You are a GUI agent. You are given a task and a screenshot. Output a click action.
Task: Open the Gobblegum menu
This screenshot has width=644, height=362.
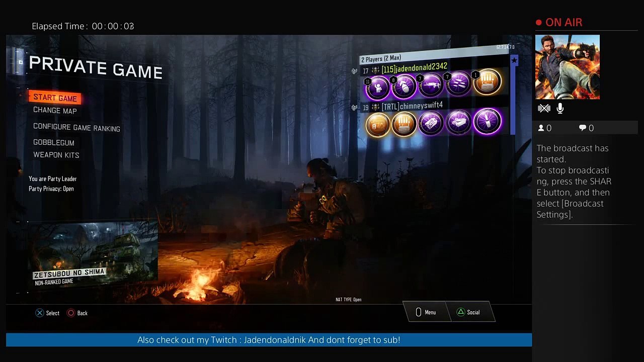click(x=54, y=142)
